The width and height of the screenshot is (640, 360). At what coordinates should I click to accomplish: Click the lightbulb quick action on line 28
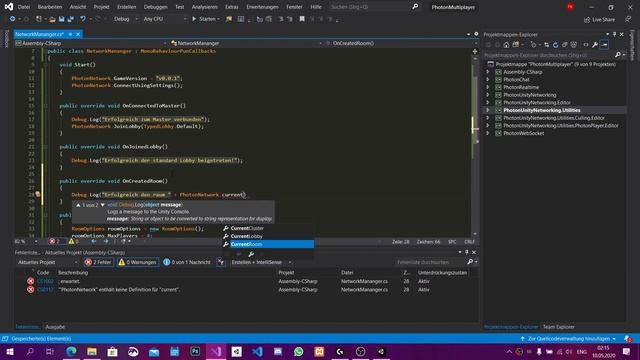tap(38, 194)
